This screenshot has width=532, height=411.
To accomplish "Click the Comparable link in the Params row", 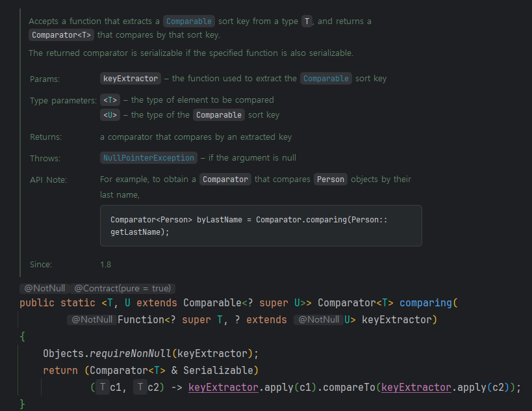I will click(x=326, y=79).
